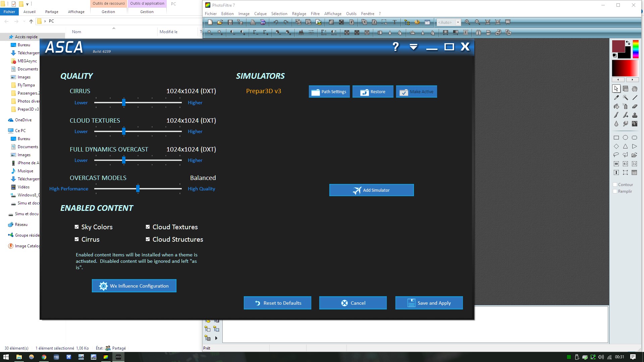Click the Histogram icon in filter toolbar
Screen dimensions: 644x362
coord(301,33)
